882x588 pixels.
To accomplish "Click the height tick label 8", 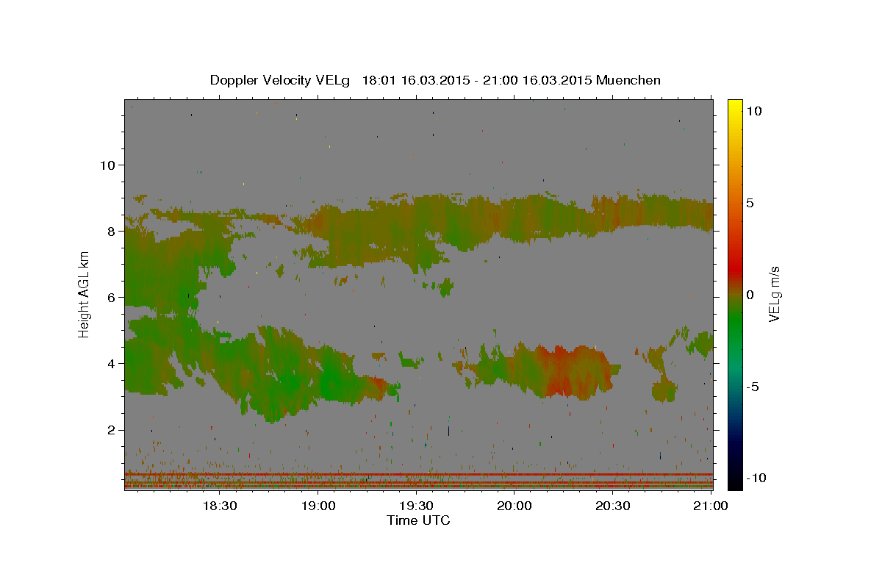I will click(x=111, y=231).
